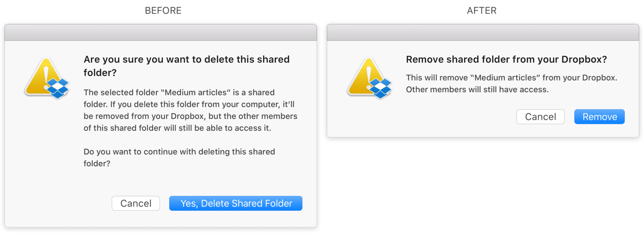The width and height of the screenshot is (644, 233).
Task: Click the blue Remove button
Action: [x=599, y=117]
